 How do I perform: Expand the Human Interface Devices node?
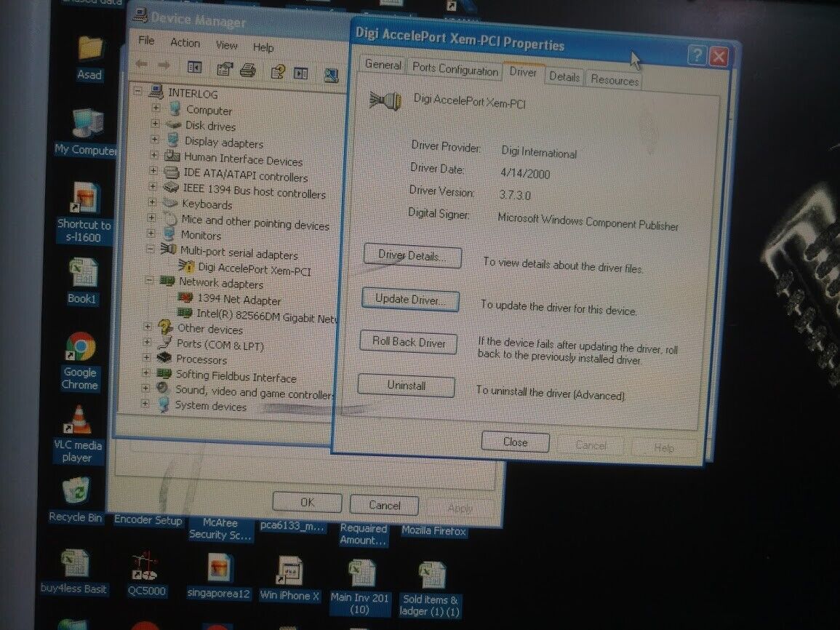point(153,155)
